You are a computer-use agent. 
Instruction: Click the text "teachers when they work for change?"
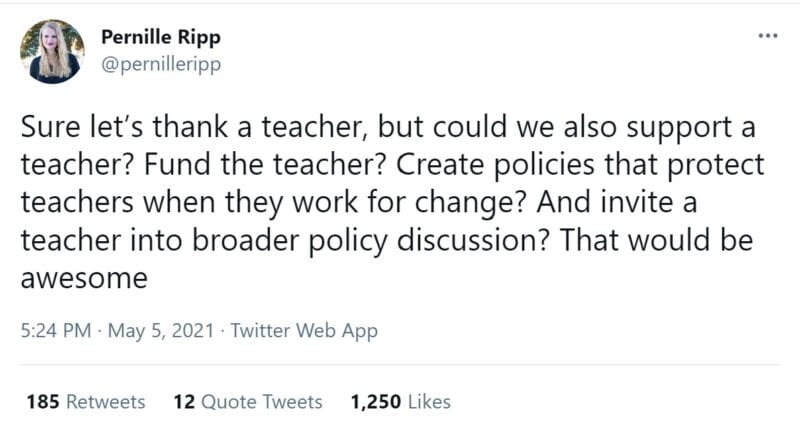coord(278,203)
